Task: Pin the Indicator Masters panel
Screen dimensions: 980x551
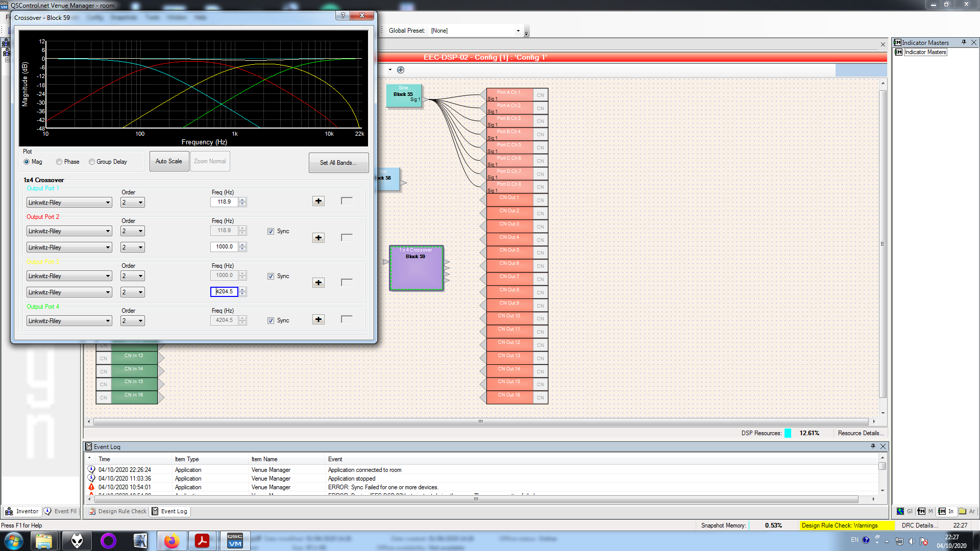Action: coord(964,42)
